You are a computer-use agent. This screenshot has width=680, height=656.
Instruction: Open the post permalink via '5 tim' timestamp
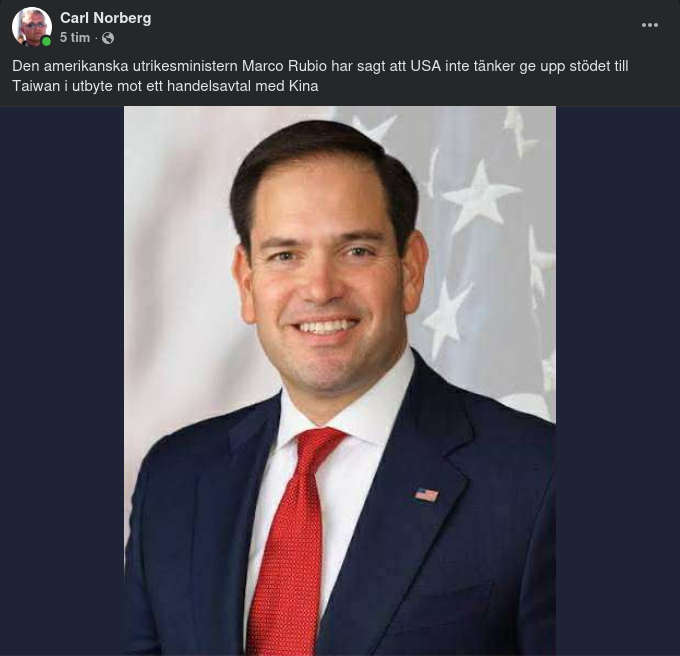75,38
